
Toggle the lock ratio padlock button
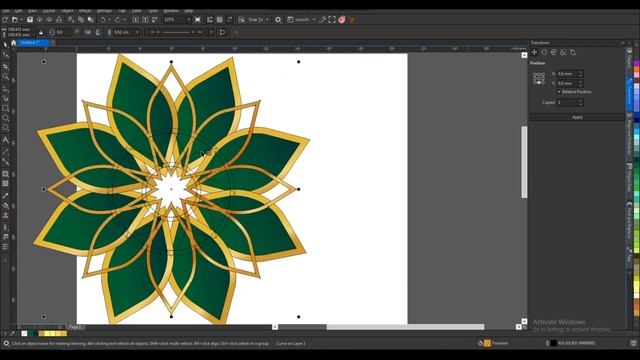(x=41, y=32)
